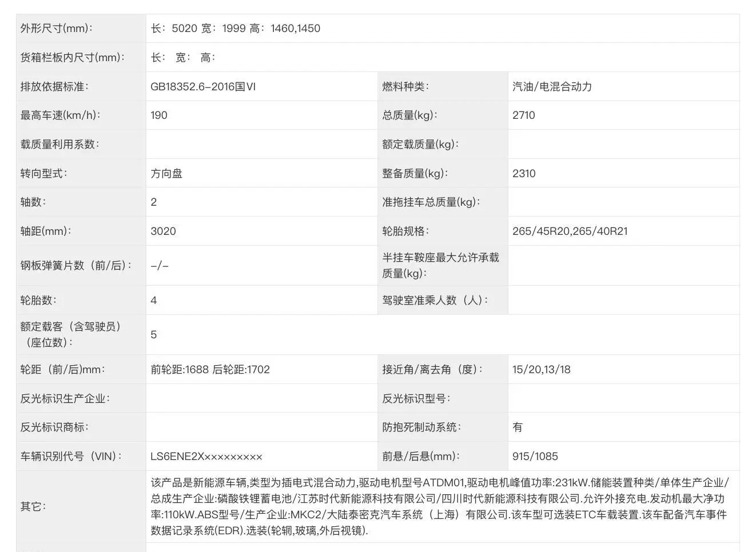Click the 前悬/后悬(mm) label

421,457
